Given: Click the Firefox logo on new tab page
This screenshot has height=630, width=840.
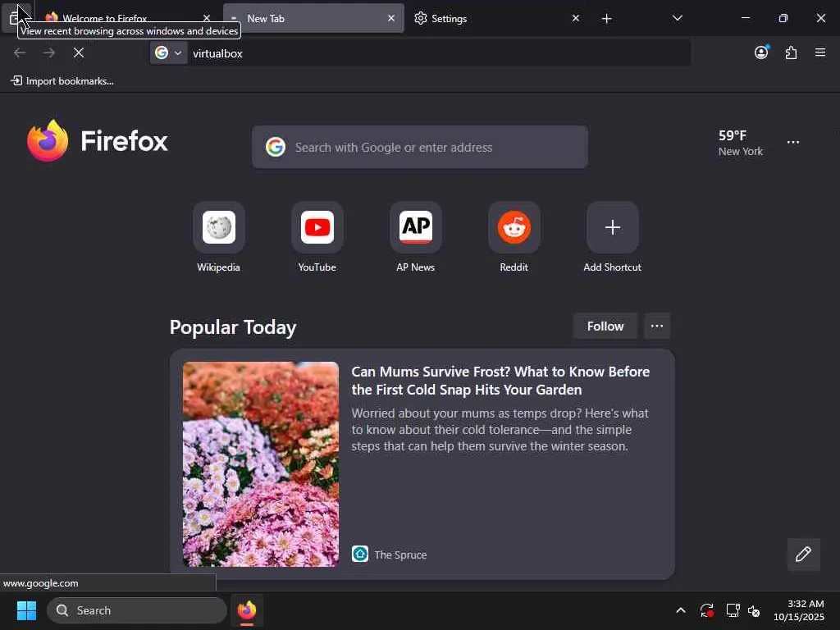Looking at the screenshot, I should pyautogui.click(x=98, y=140).
